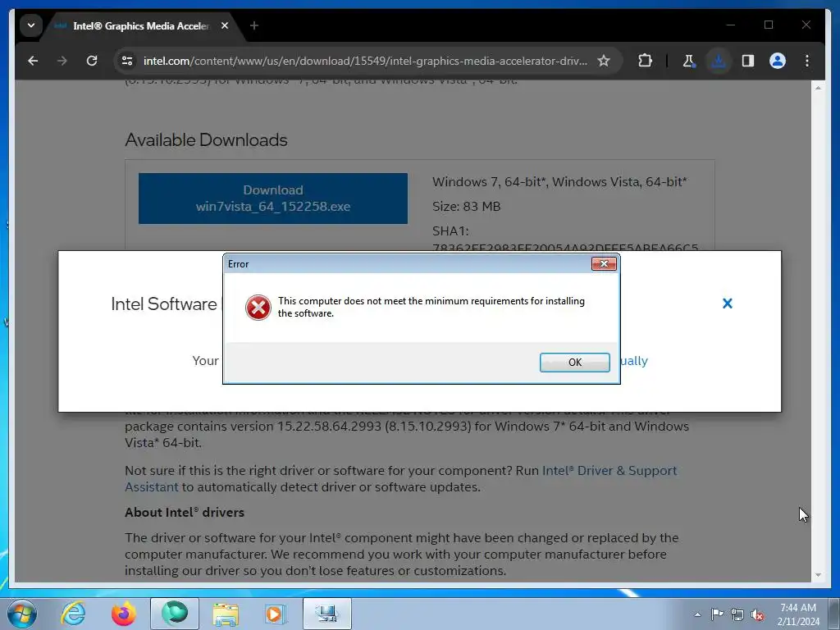Open the Windows Start button
The height and width of the screenshot is (630, 840).
[x=21, y=614]
